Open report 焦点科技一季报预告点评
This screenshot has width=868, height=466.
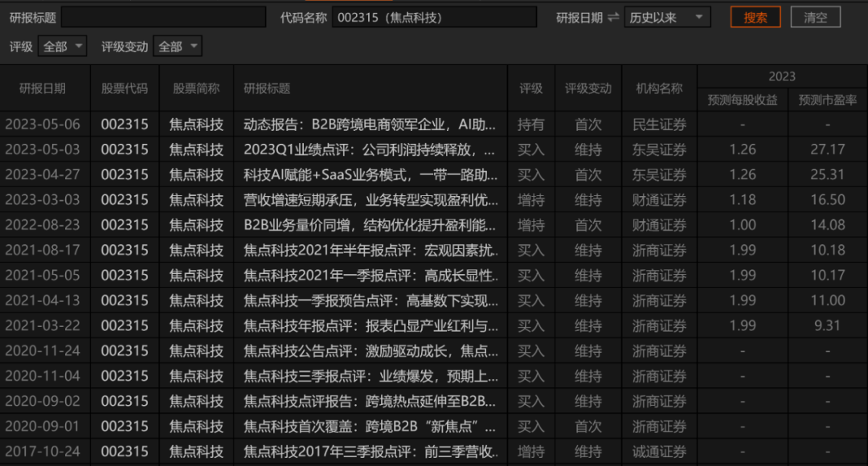[x=371, y=300]
